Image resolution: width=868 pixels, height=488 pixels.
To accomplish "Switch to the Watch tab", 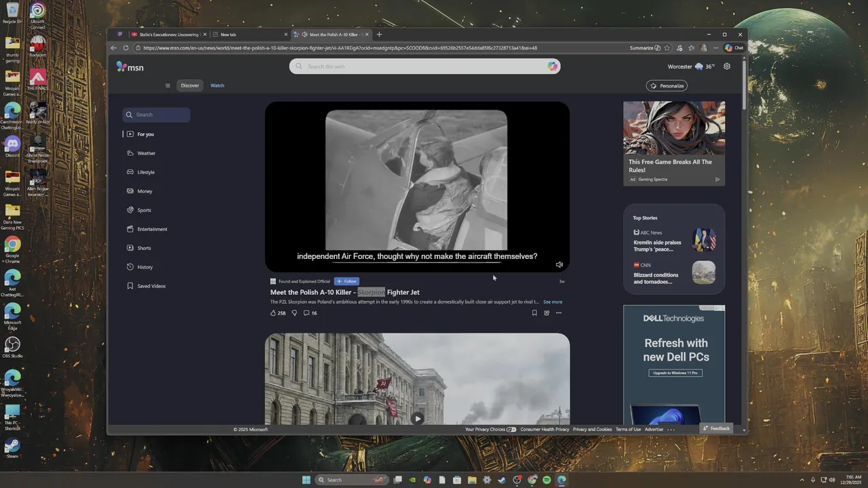I will [x=217, y=85].
